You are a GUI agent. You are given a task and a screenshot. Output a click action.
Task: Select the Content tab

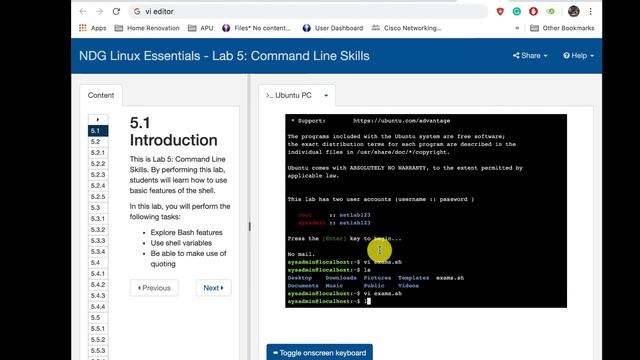101,95
